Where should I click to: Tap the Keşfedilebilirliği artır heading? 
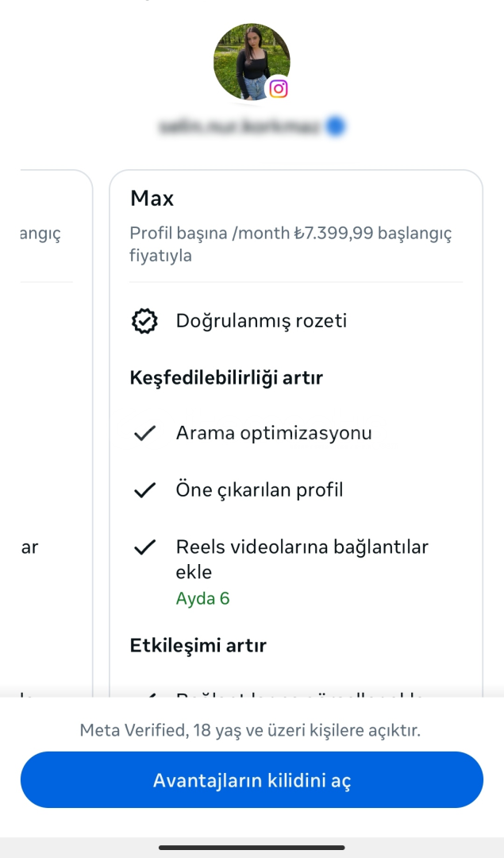coord(226,377)
